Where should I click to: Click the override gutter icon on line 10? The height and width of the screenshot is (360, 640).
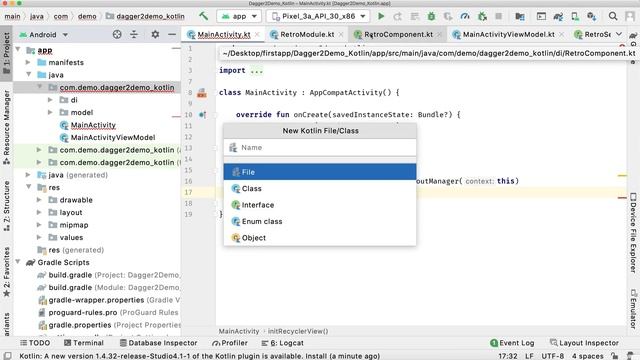point(202,115)
